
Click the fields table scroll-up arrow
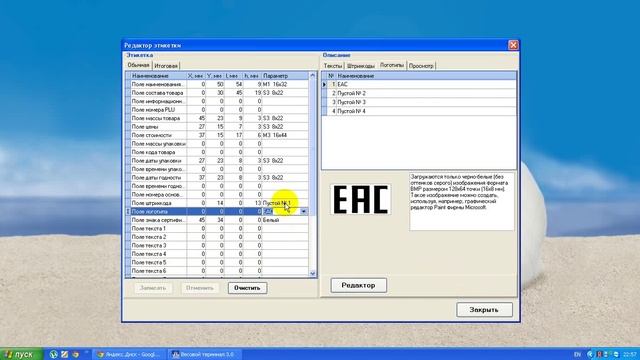pyautogui.click(x=313, y=76)
